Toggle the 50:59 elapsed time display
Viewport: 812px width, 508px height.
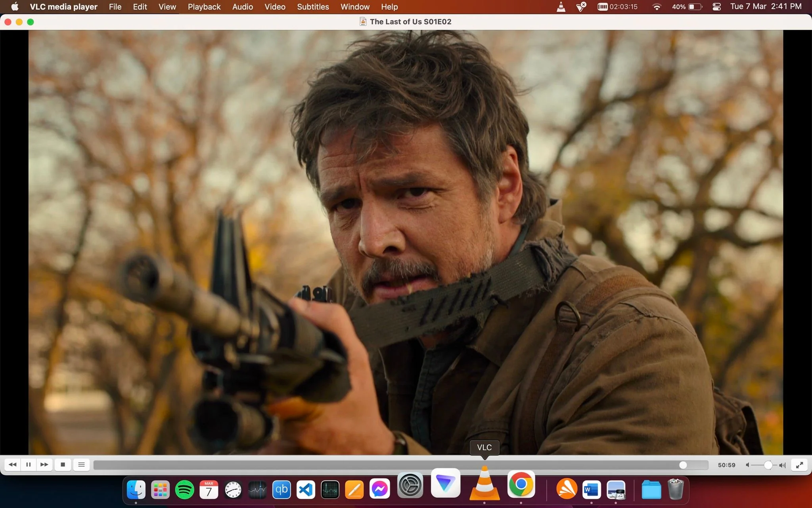click(x=726, y=465)
